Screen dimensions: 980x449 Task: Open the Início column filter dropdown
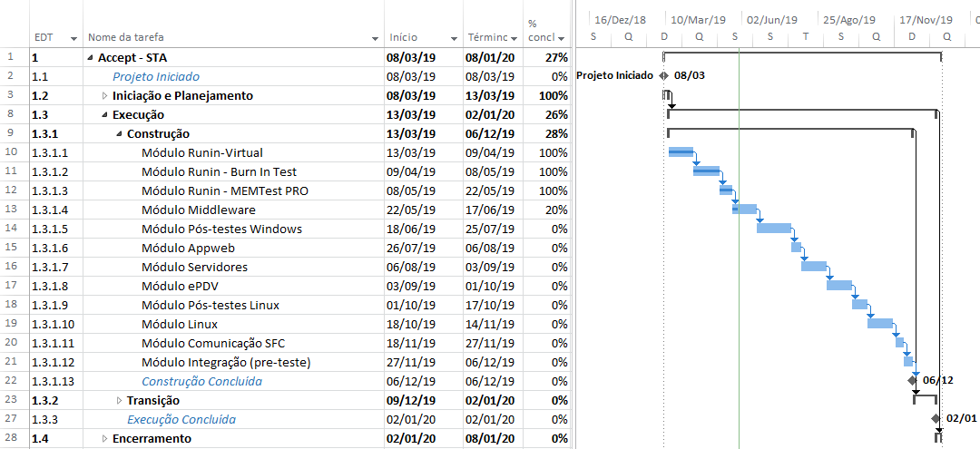pyautogui.click(x=454, y=38)
